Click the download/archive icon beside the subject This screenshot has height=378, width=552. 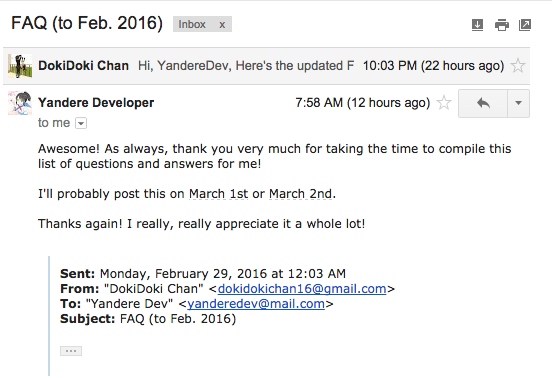(477, 25)
